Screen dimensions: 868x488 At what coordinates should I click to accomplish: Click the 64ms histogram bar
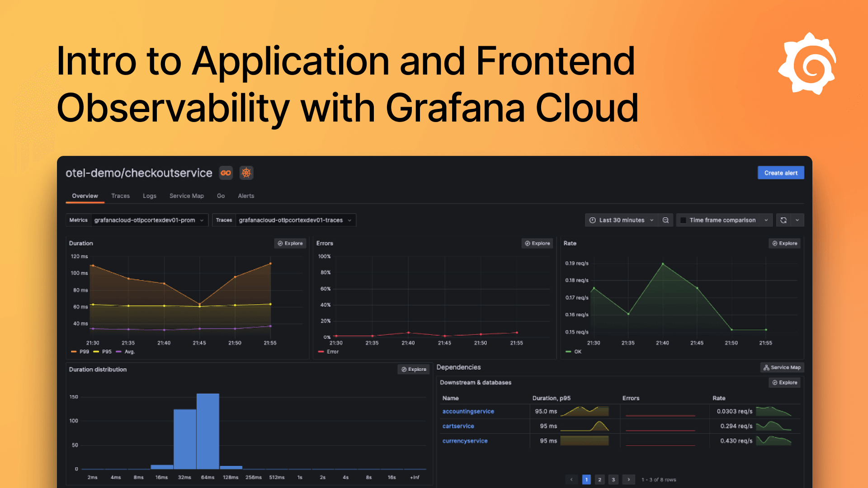click(208, 432)
